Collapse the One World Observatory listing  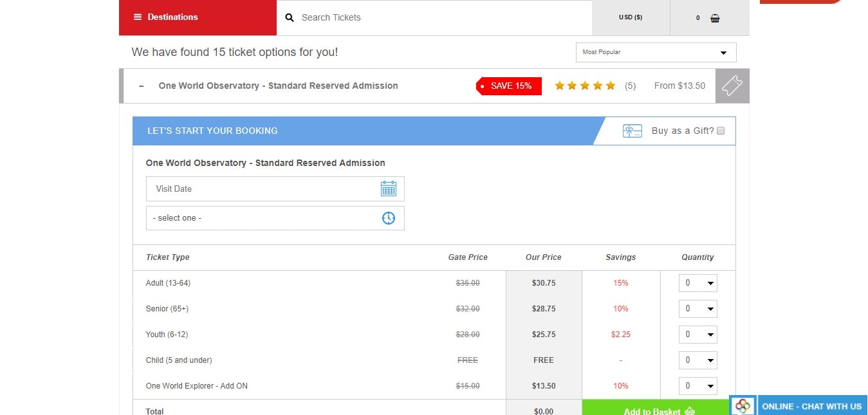tap(142, 86)
